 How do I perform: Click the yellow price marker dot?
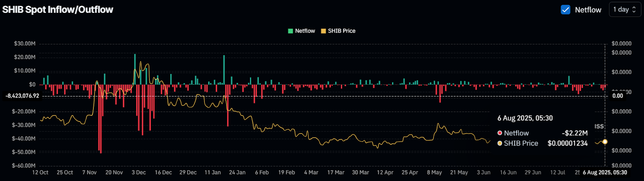pos(605,142)
